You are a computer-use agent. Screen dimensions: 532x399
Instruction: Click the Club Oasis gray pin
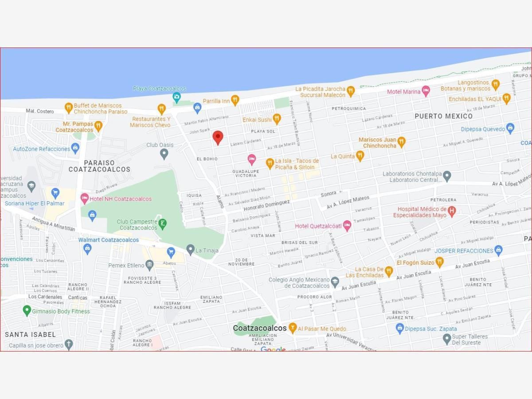[x=164, y=154]
